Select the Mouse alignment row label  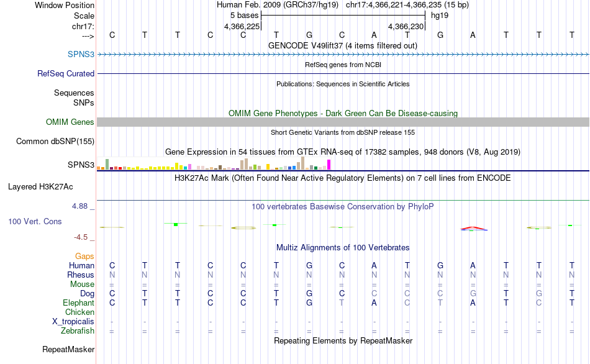point(82,284)
